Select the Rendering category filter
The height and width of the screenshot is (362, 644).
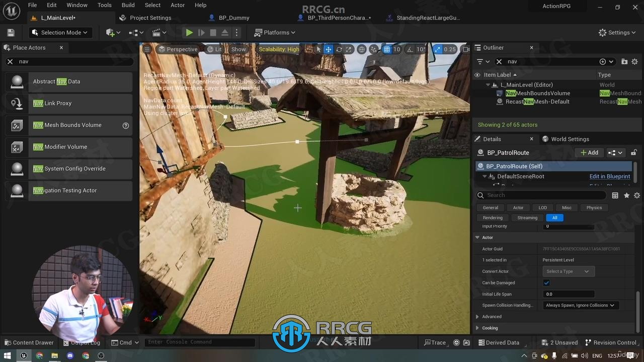(x=493, y=218)
